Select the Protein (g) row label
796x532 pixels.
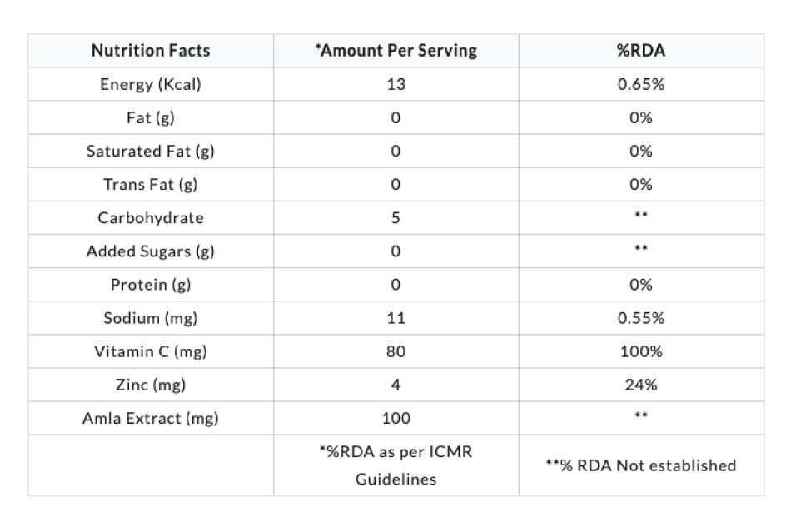(x=151, y=284)
